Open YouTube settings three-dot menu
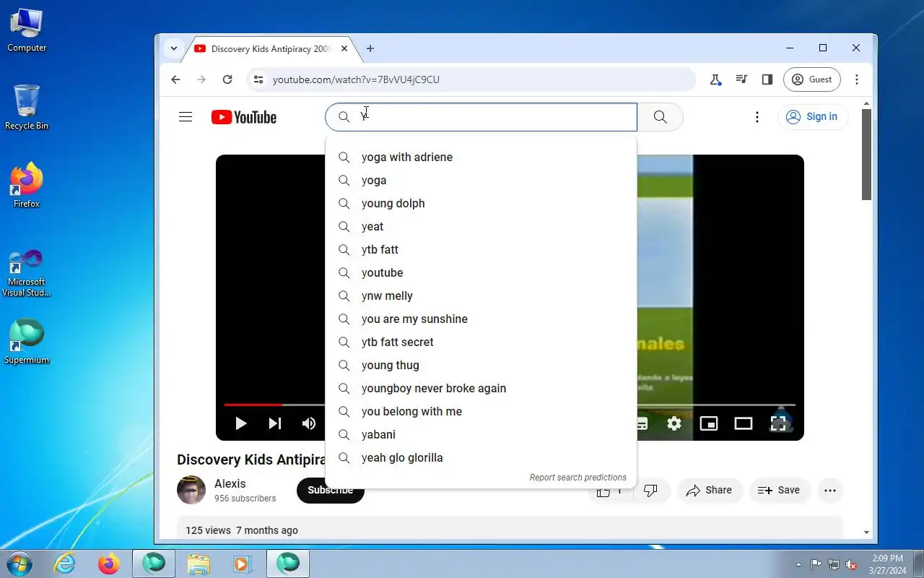The width and height of the screenshot is (924, 578). [757, 117]
